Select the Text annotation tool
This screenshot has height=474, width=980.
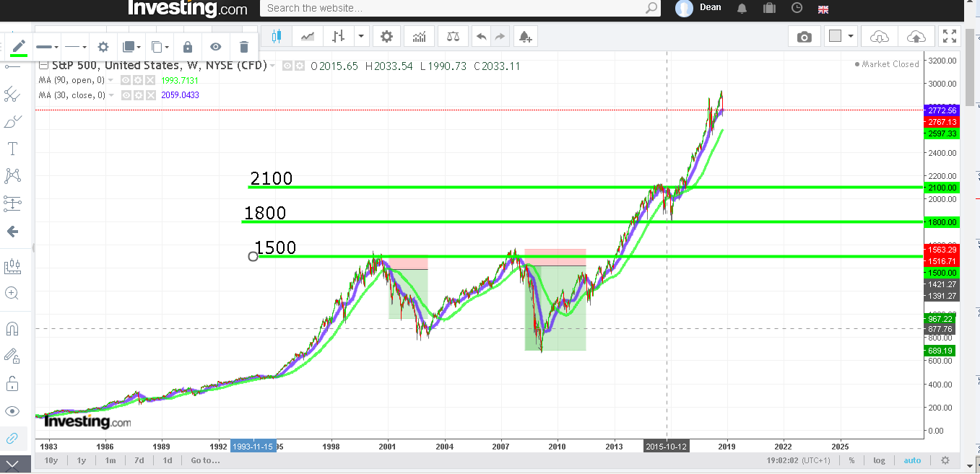click(12, 149)
